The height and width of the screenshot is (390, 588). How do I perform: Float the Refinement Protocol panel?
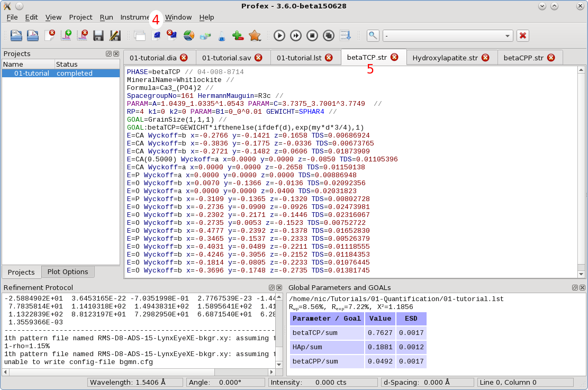(x=272, y=288)
